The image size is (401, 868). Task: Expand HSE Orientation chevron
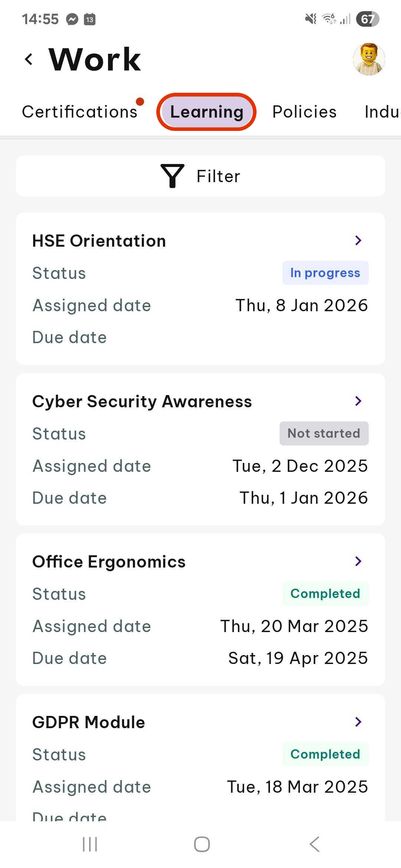[x=358, y=240]
